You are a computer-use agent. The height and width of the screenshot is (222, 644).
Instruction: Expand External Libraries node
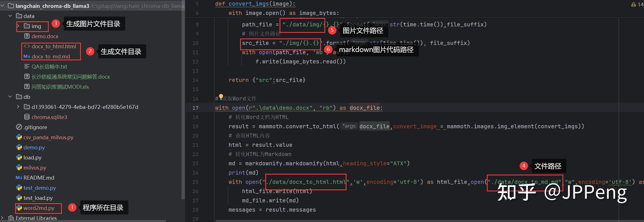pyautogui.click(x=3, y=218)
